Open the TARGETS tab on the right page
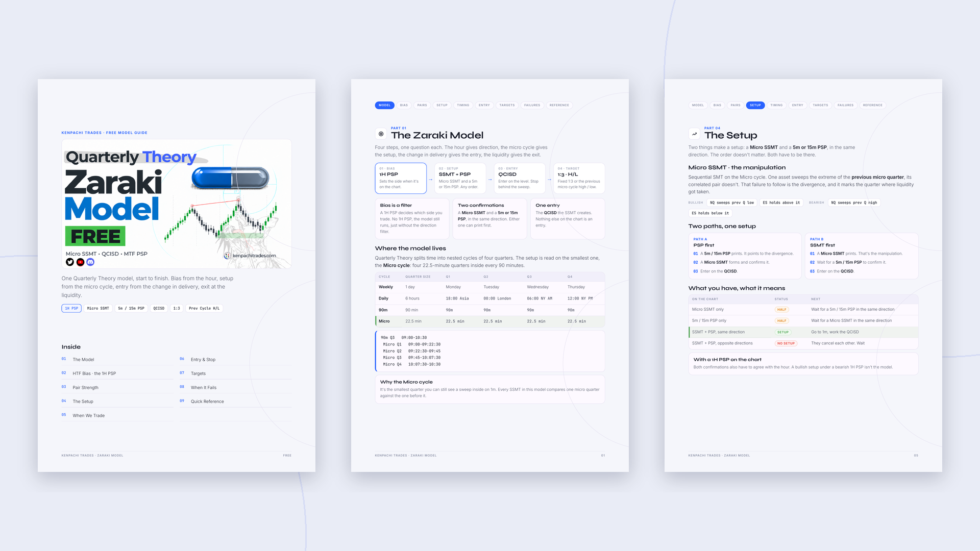980x551 pixels. [820, 105]
